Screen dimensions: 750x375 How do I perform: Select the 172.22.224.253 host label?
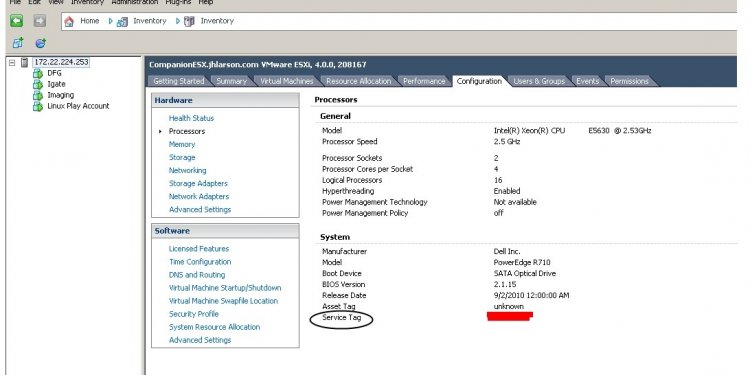[x=61, y=62]
